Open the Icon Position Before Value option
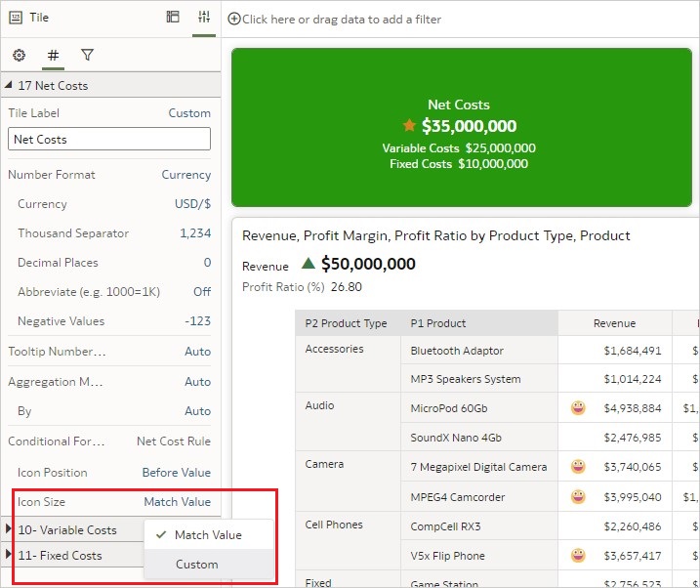 [x=176, y=473]
